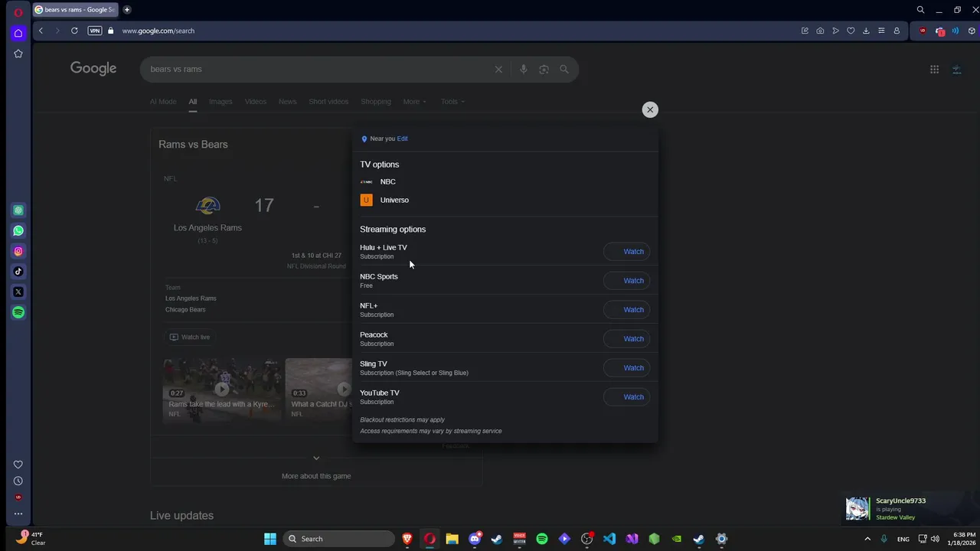The height and width of the screenshot is (551, 980).
Task: Switch to the Shopping tab
Action: click(x=376, y=102)
